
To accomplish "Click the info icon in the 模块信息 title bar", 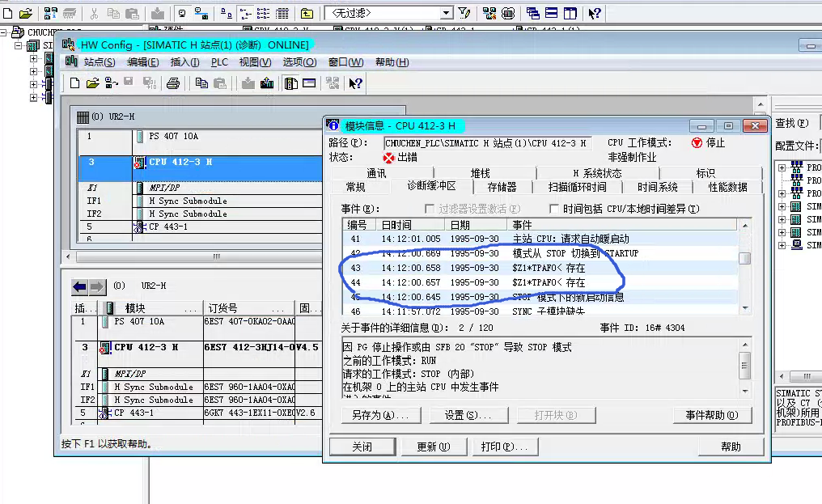I will click(333, 125).
